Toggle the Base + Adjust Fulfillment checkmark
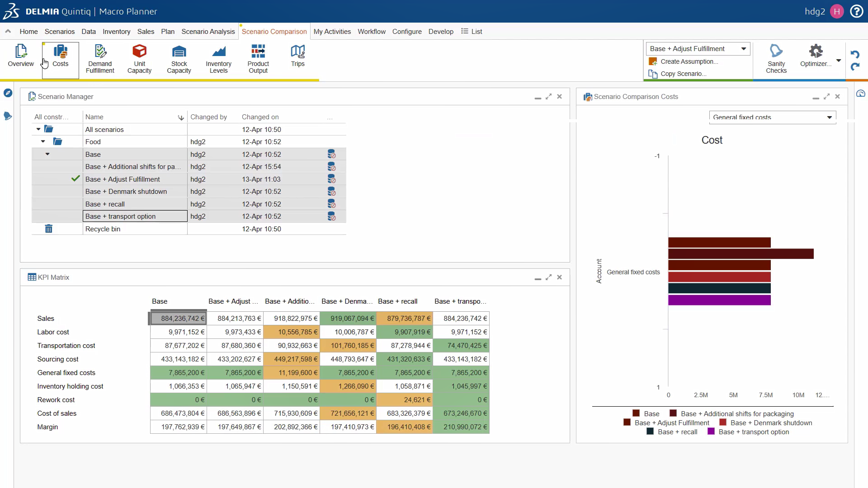The image size is (868, 488). (x=75, y=178)
